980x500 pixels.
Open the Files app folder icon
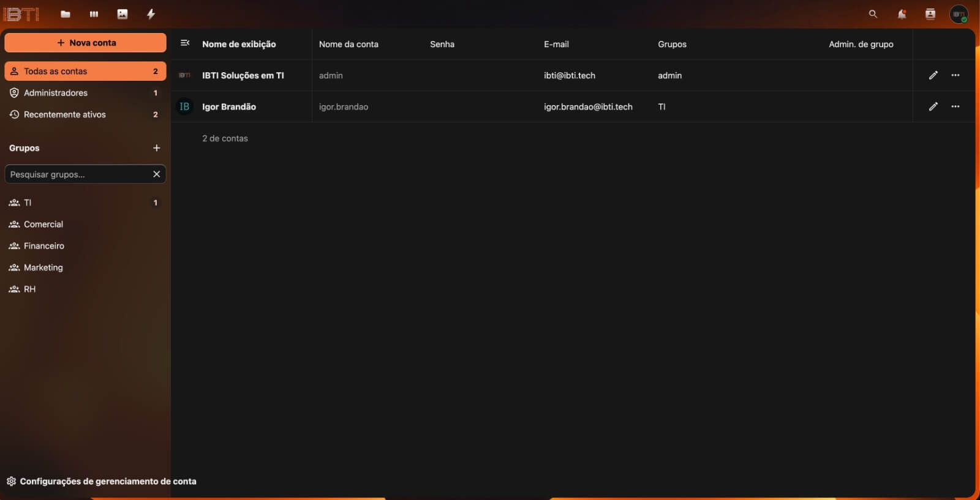pyautogui.click(x=66, y=14)
